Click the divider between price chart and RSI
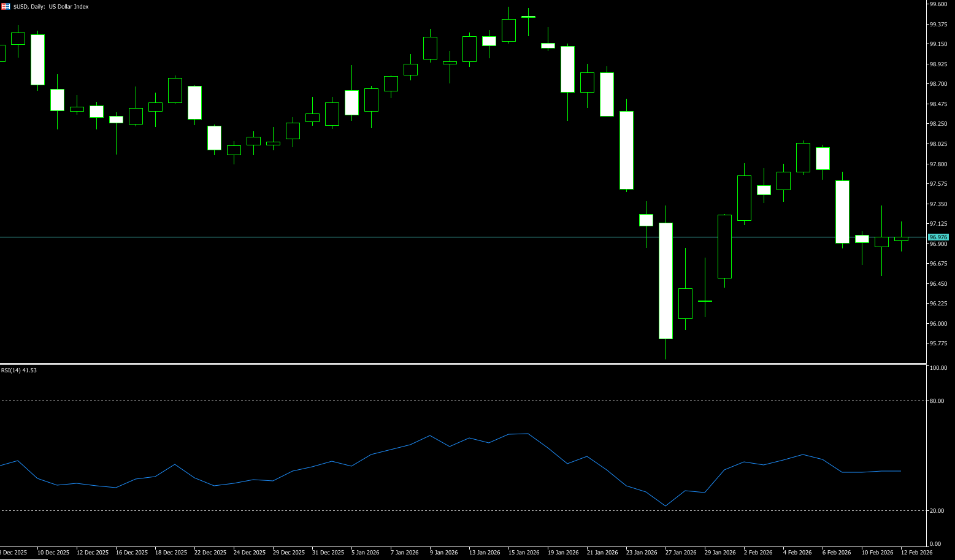Viewport: 955px width, 560px height. point(460,364)
